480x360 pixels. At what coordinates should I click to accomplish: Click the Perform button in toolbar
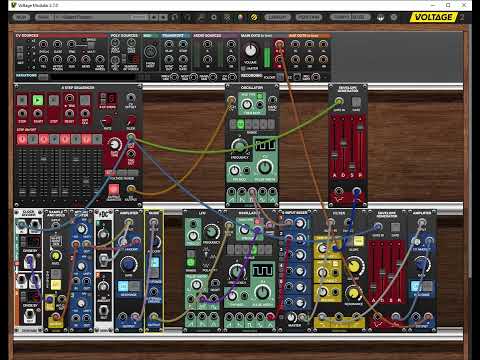coord(309,17)
